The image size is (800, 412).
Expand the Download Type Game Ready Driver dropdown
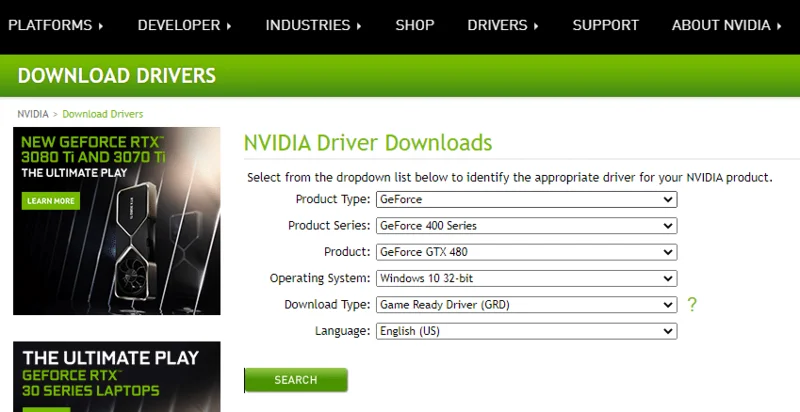pos(527,304)
